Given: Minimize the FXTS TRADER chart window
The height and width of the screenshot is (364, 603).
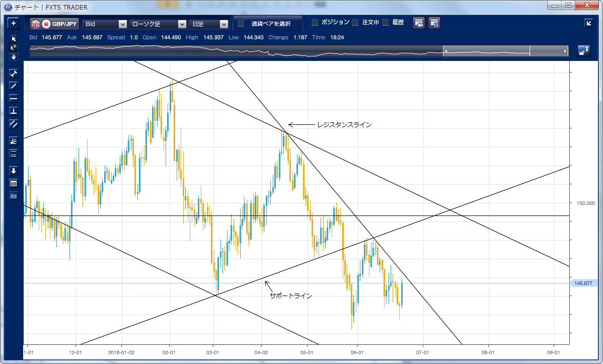Looking at the screenshot, I should (555, 6).
